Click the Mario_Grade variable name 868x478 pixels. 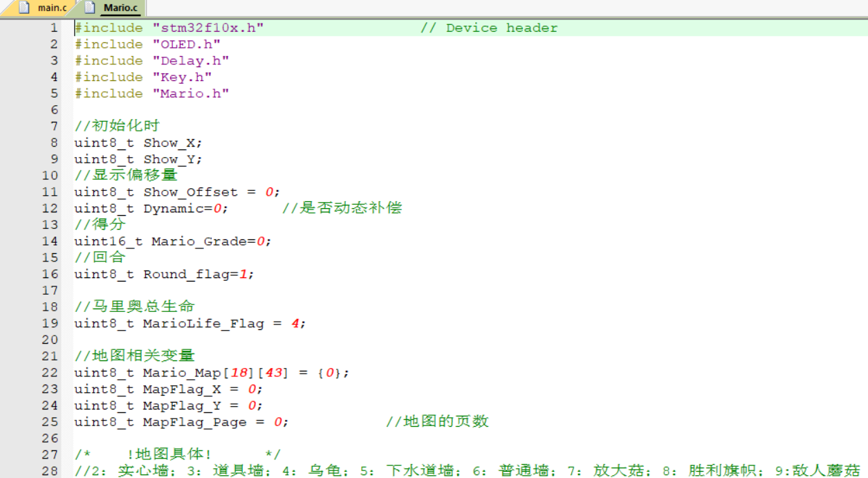[x=199, y=241]
